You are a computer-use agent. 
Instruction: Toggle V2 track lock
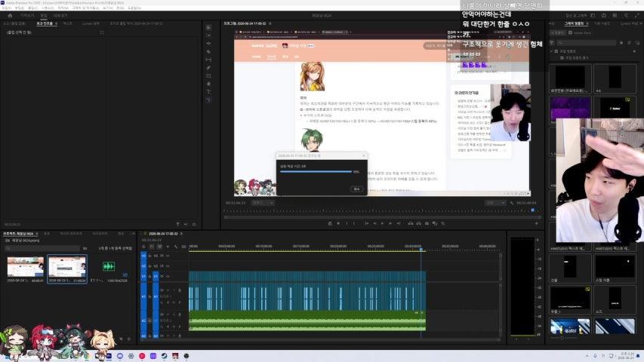(150, 266)
